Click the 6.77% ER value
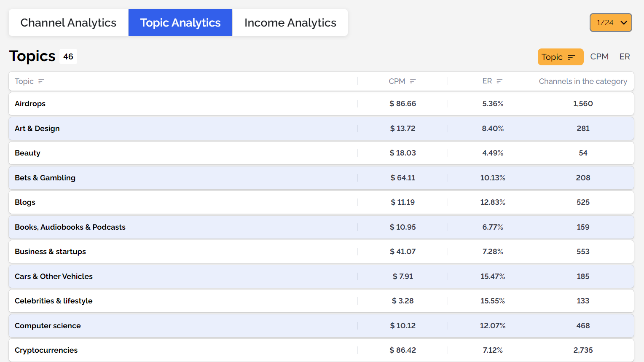The height and width of the screenshot is (362, 644). pos(493,227)
